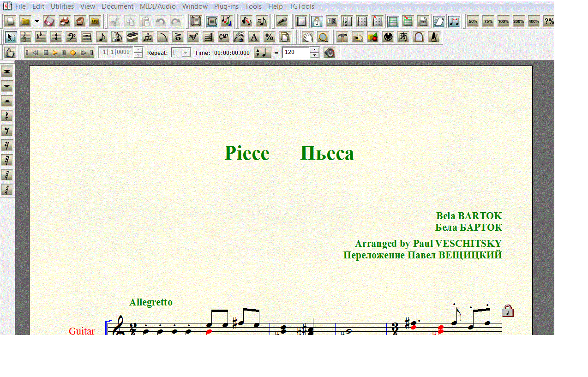Image resolution: width=588 pixels, height=377 pixels.
Task: Pick the Smart Shape slur tool
Action: [163, 37]
